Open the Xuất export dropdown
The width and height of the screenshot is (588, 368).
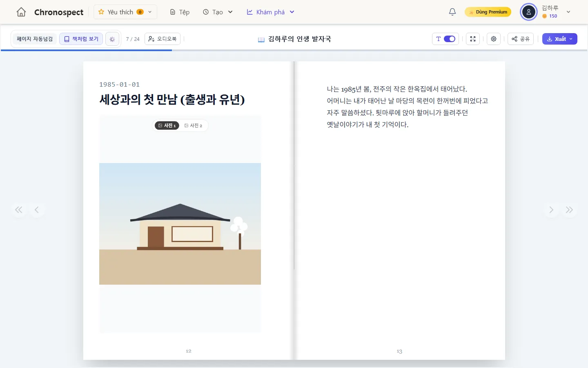click(x=559, y=39)
